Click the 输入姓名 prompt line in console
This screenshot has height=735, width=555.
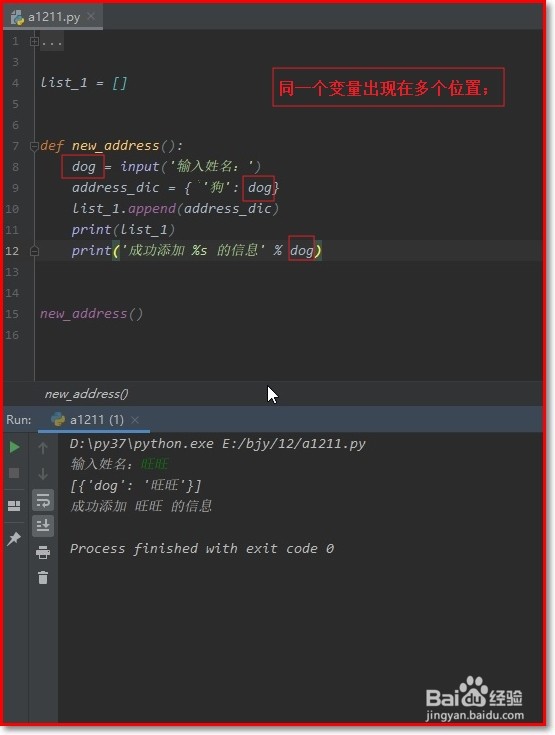119,464
